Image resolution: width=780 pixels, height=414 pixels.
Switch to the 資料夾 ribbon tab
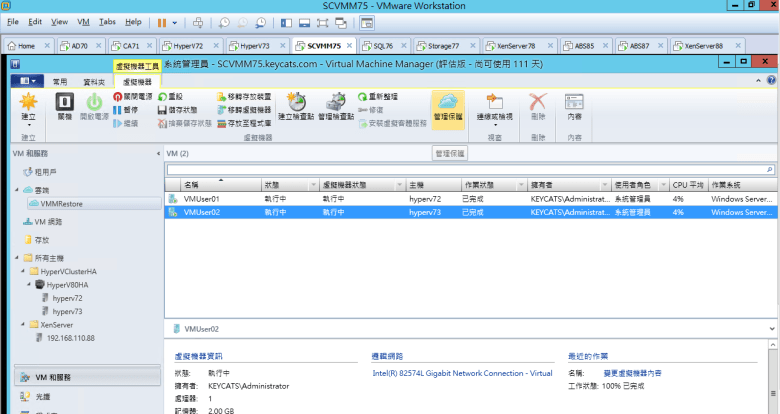(x=94, y=81)
